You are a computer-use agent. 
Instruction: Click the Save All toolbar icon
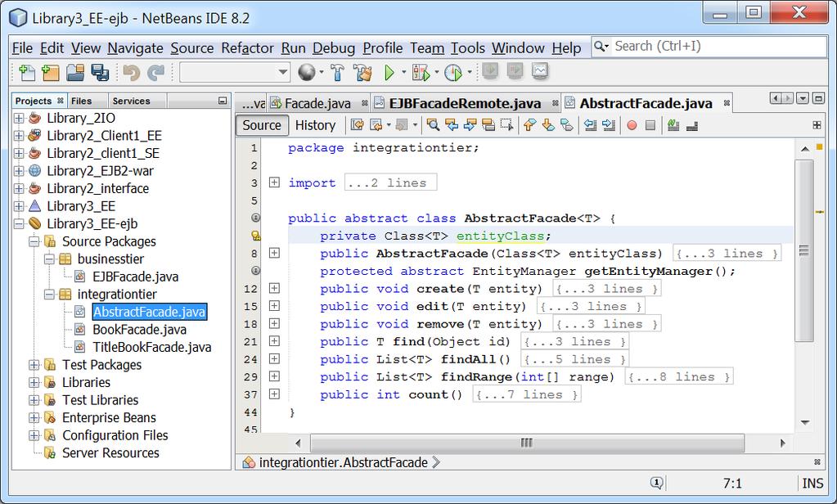coord(100,72)
